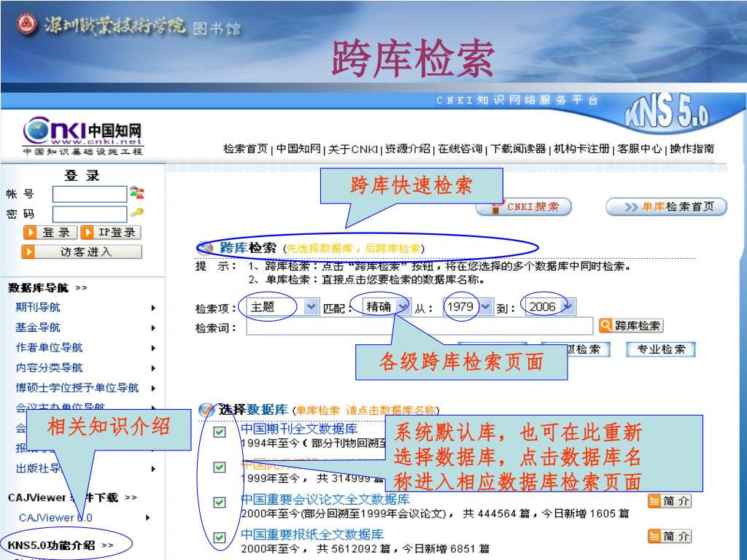Go to 单库检索首页

coord(667,206)
